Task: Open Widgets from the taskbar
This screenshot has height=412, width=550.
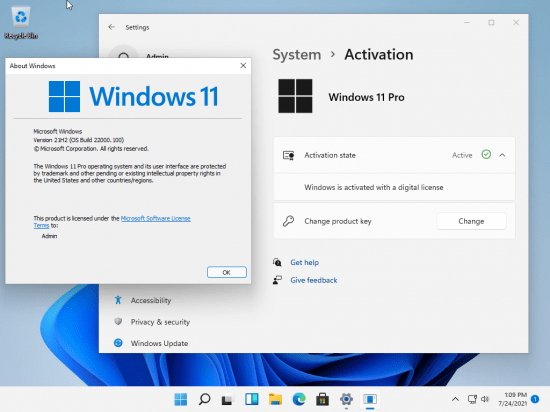Action: point(251,399)
